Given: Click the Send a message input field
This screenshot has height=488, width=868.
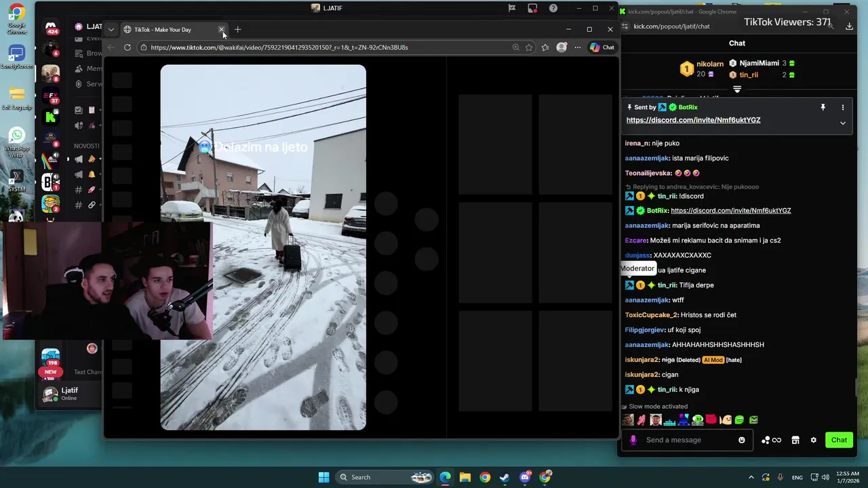Looking at the screenshot, I should [x=688, y=440].
